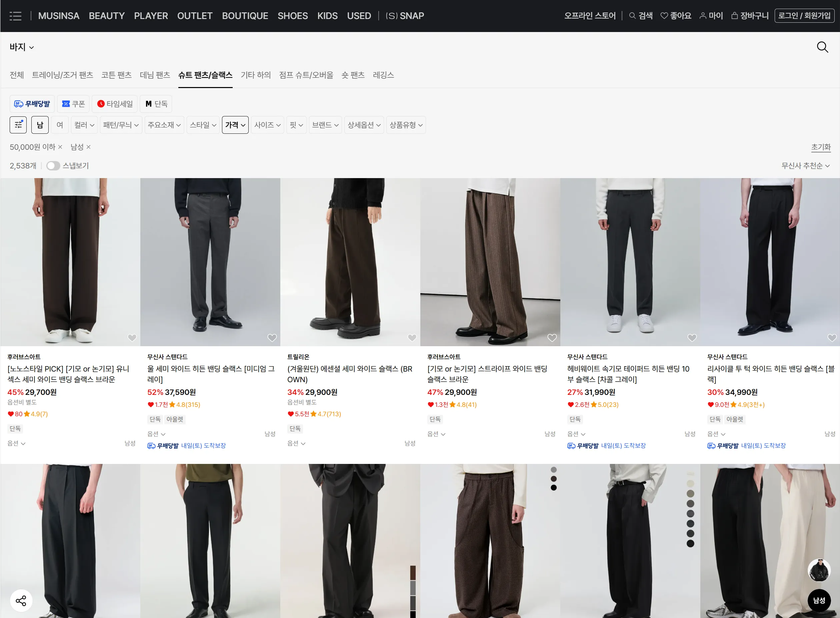Screen dimensions: 840x618
Task: Open the OUTLET menu item
Action: tap(194, 16)
